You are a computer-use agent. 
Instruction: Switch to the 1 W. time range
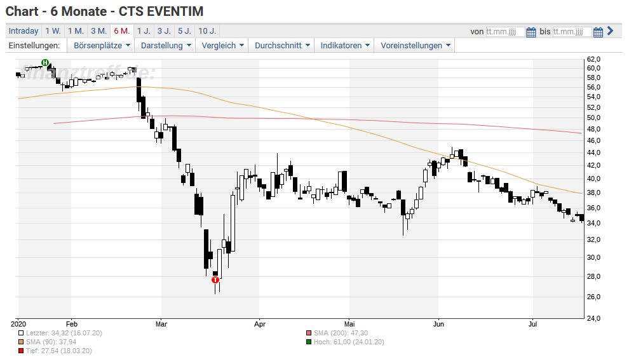53,31
